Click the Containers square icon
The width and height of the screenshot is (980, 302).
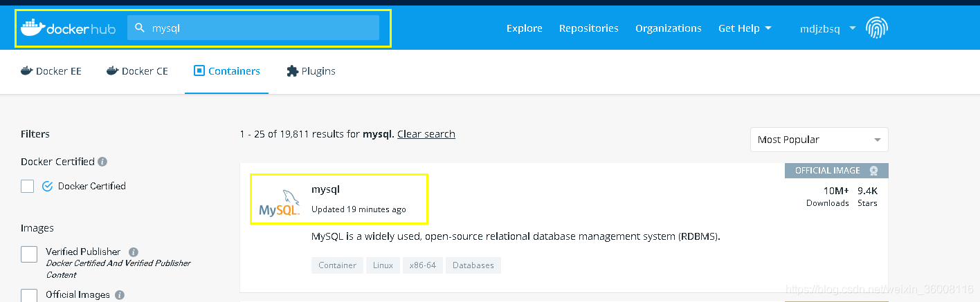click(199, 70)
